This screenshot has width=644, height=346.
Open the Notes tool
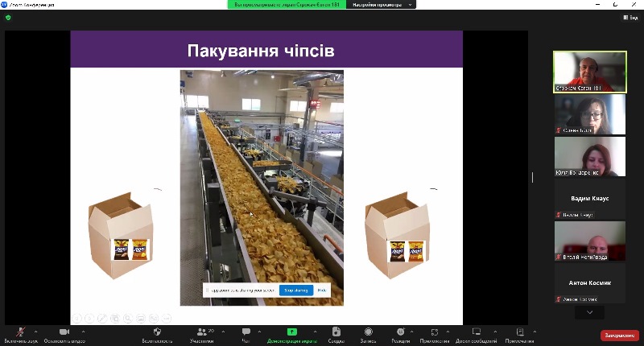[519, 335]
